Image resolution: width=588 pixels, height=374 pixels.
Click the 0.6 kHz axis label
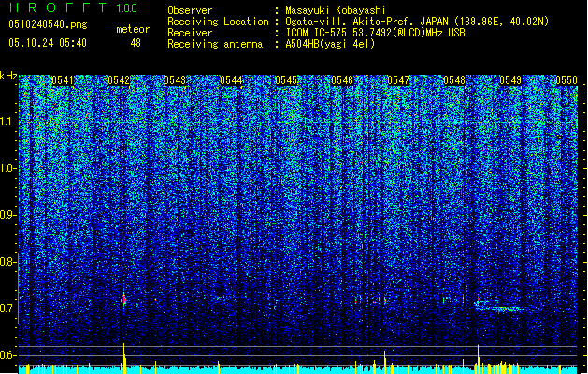[7, 355]
